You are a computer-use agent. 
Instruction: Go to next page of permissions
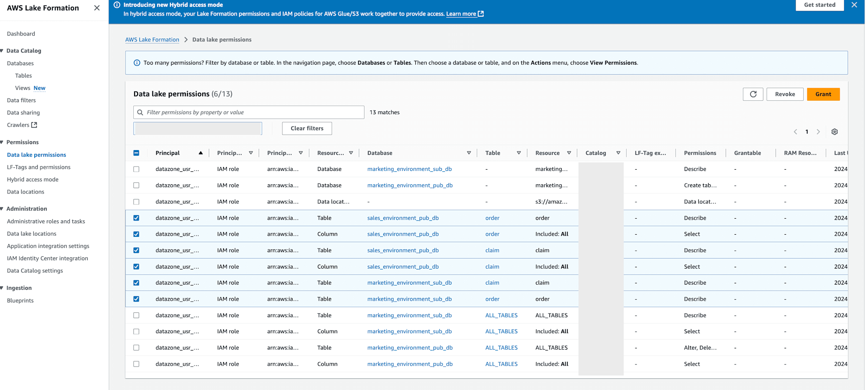click(819, 132)
